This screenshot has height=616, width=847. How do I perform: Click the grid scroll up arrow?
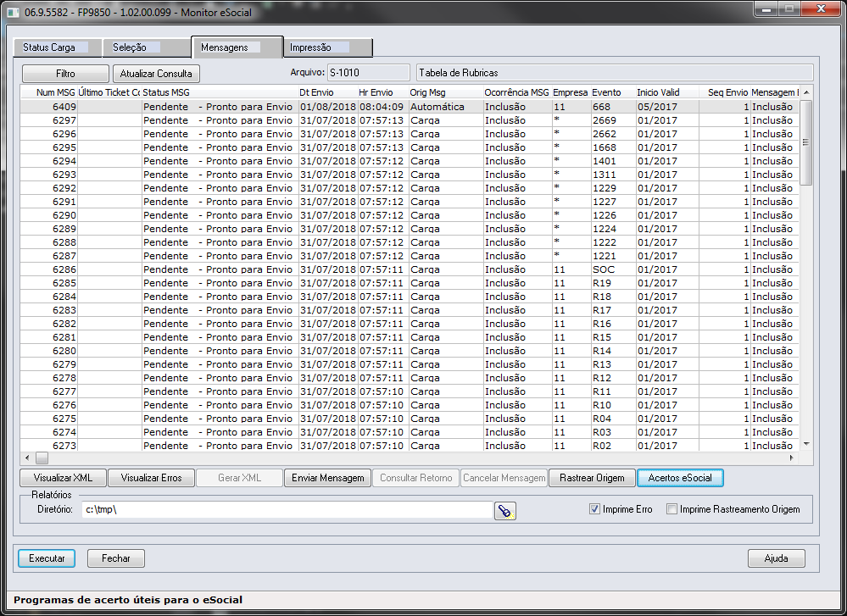click(x=806, y=92)
